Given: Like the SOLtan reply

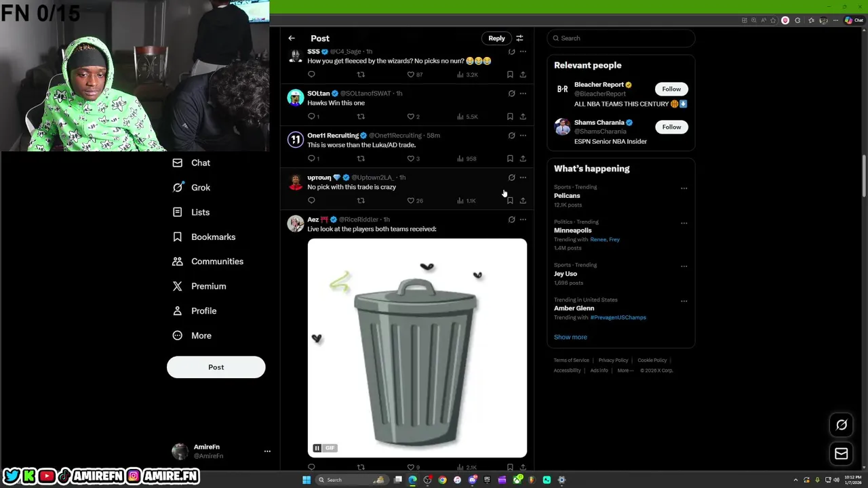Looking at the screenshot, I should coord(410,117).
